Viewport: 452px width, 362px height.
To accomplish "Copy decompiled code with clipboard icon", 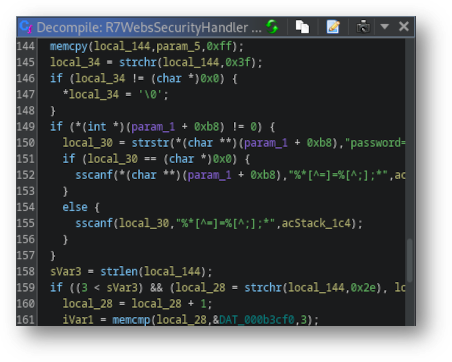I will point(302,27).
